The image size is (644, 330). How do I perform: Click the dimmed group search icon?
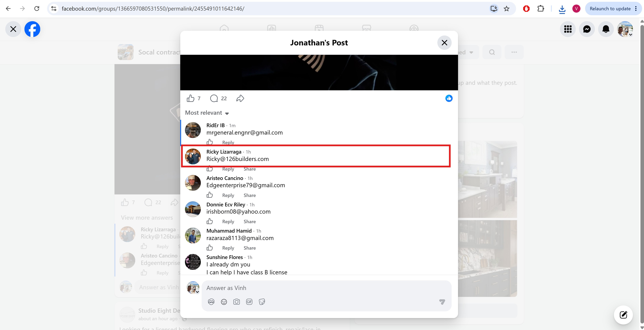point(492,52)
